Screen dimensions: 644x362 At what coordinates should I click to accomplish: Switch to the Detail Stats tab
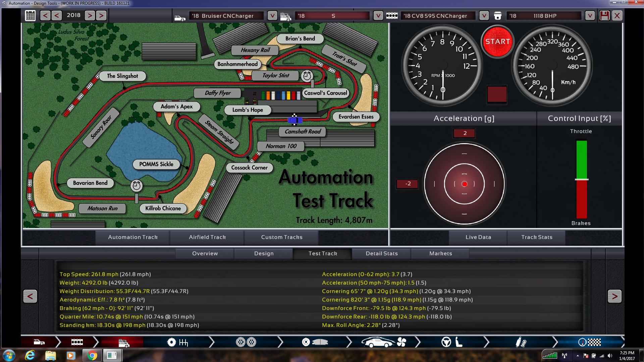[381, 253]
